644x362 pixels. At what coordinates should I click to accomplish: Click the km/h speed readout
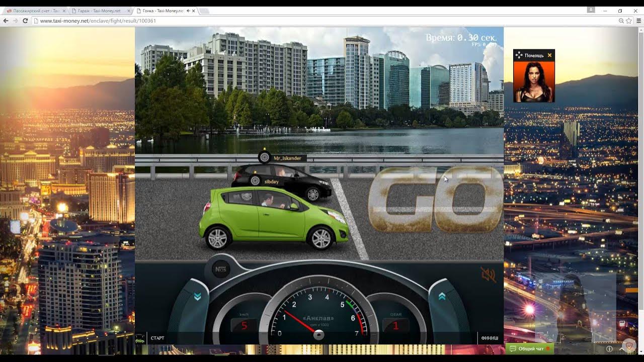[x=244, y=325]
